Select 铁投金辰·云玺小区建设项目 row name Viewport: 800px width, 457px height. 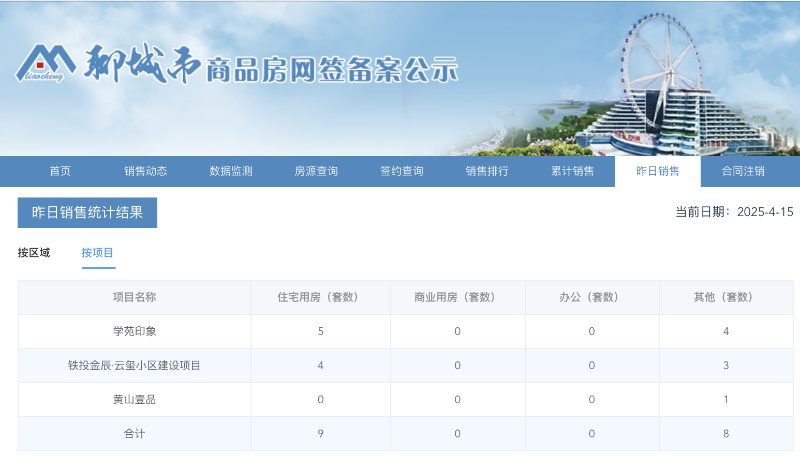(x=134, y=366)
